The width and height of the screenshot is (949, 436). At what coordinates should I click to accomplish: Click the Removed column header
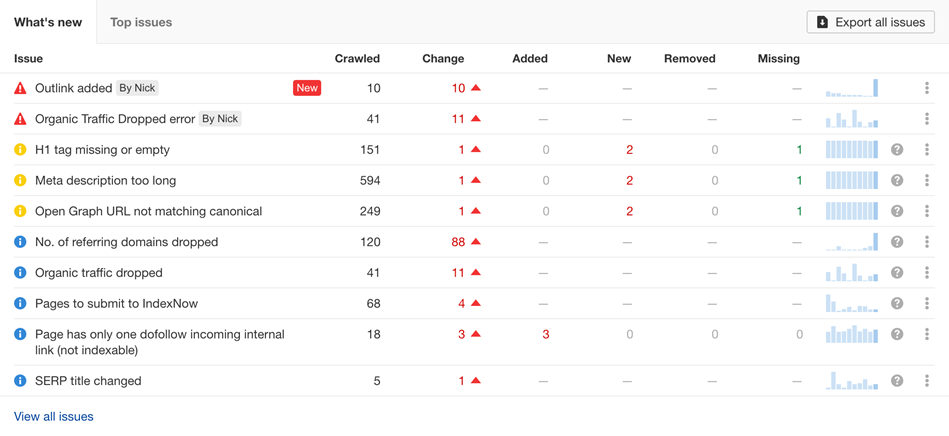(690, 59)
